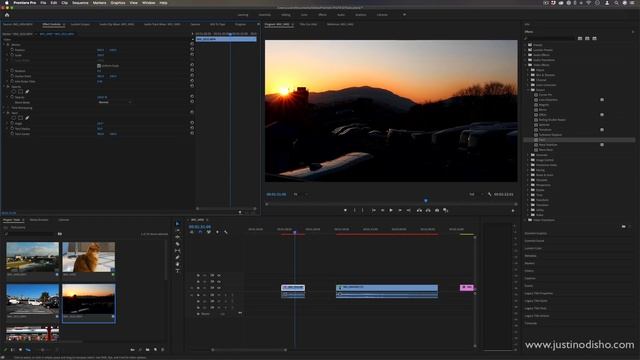Select the Corner Pin effect
The image size is (640, 360).
click(545, 95)
